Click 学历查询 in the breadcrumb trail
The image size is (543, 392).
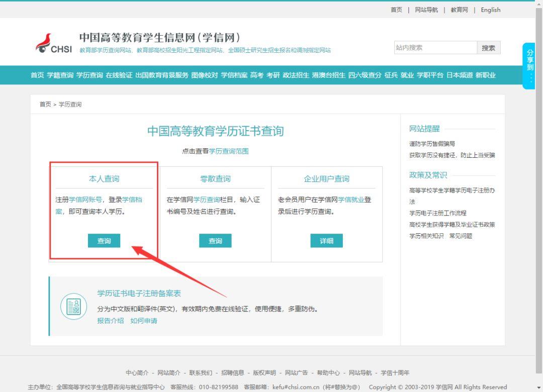coord(70,104)
